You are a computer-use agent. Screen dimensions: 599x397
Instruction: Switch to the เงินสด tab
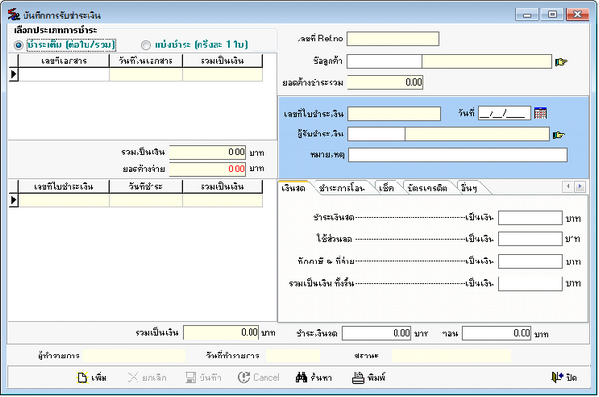tap(293, 188)
